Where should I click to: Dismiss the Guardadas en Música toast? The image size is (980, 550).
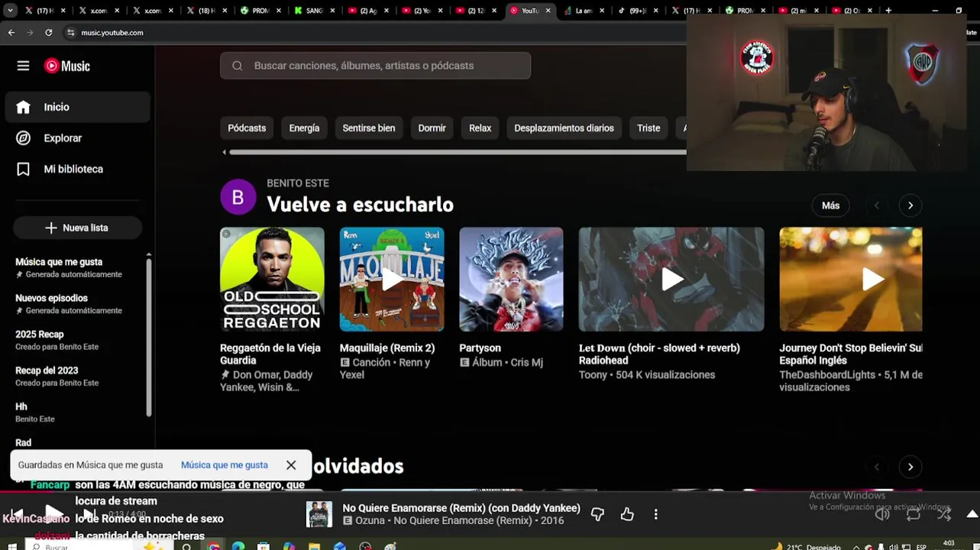coord(291,464)
